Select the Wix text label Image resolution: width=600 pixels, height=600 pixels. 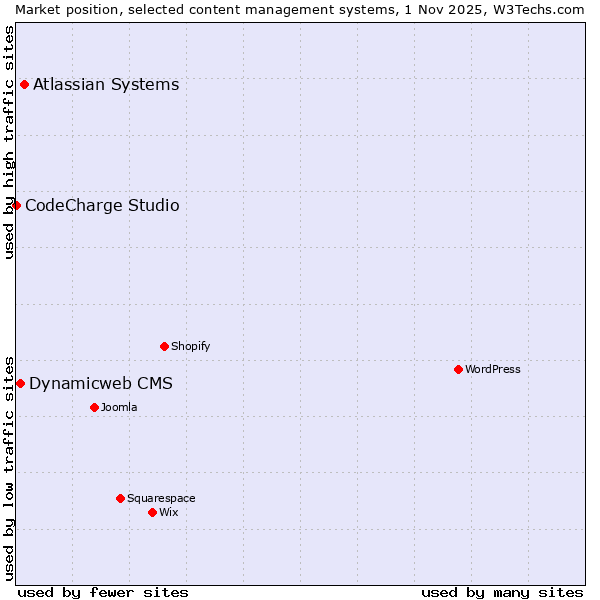[169, 512]
